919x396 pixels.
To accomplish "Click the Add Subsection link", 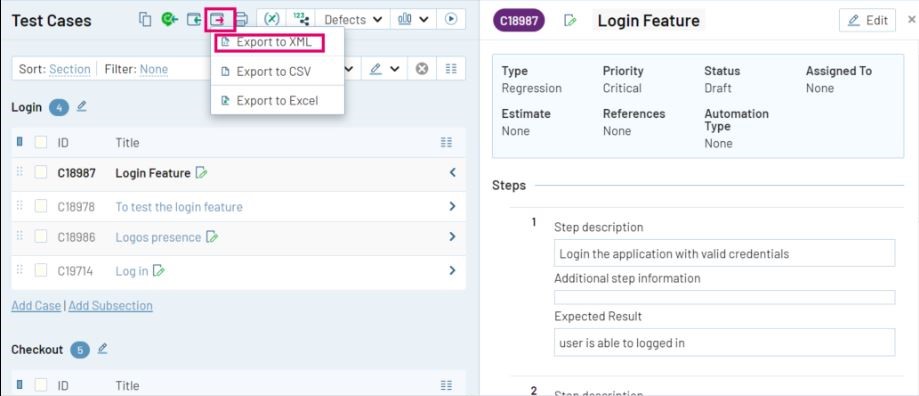I will pyautogui.click(x=110, y=305).
